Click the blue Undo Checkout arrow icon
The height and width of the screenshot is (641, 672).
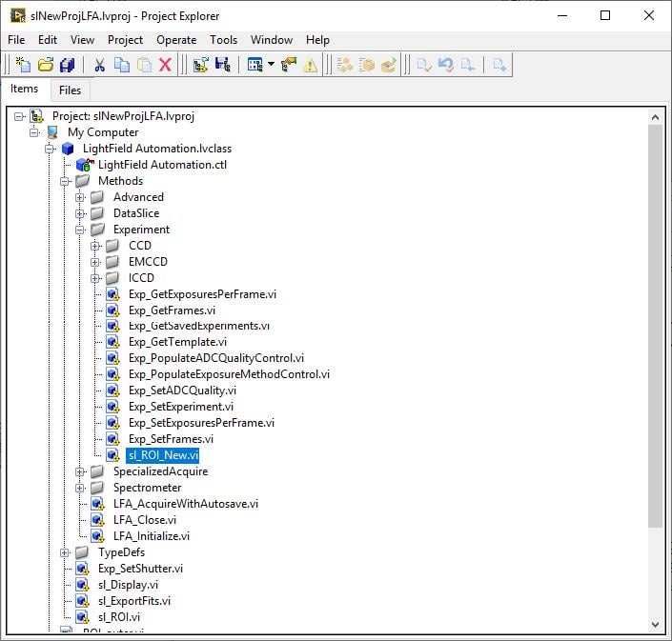pyautogui.click(x=446, y=65)
